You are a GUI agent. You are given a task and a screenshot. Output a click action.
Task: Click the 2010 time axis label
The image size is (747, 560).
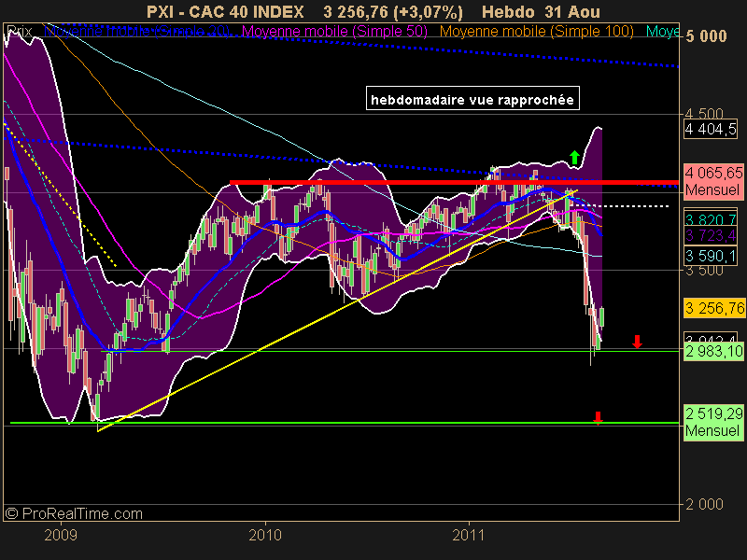coord(265,535)
